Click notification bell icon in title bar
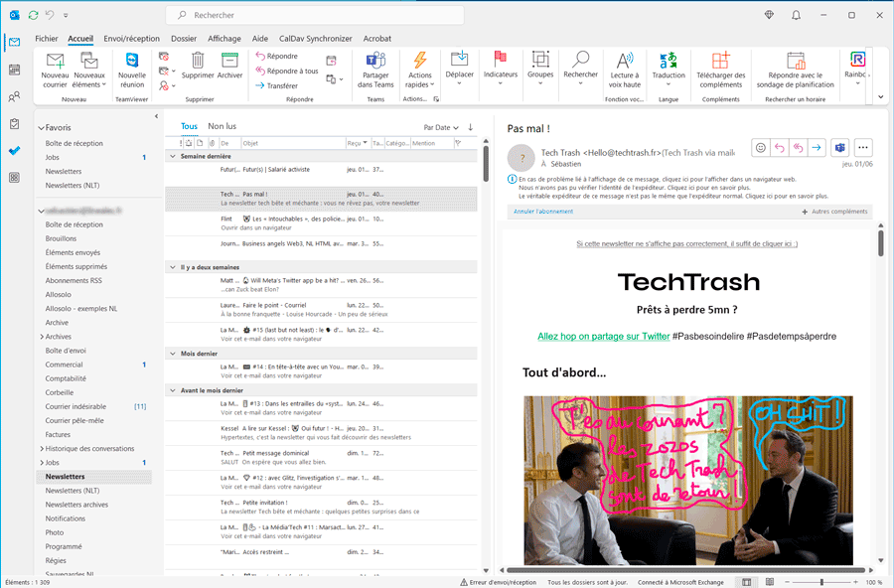The width and height of the screenshot is (894, 588). (796, 16)
